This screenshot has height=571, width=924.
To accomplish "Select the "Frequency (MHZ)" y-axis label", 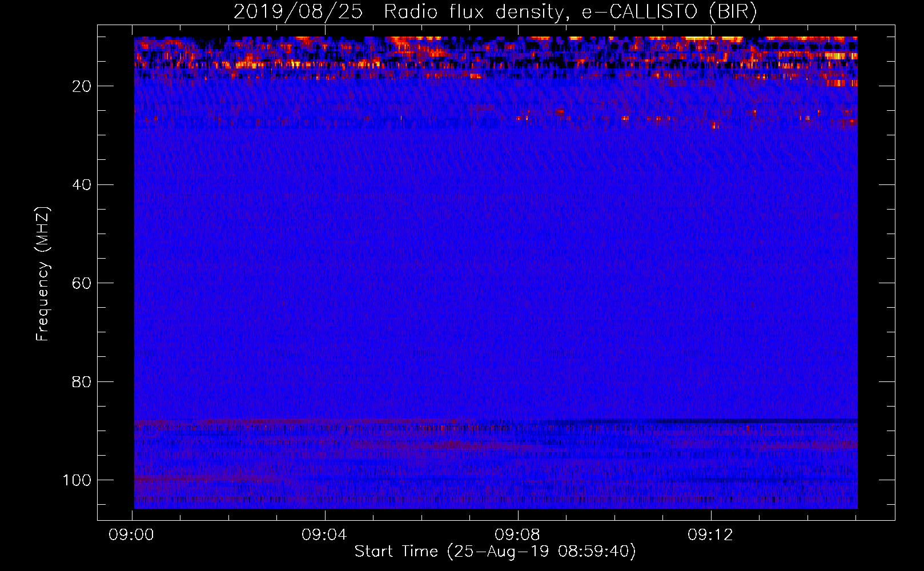I will tap(43, 274).
